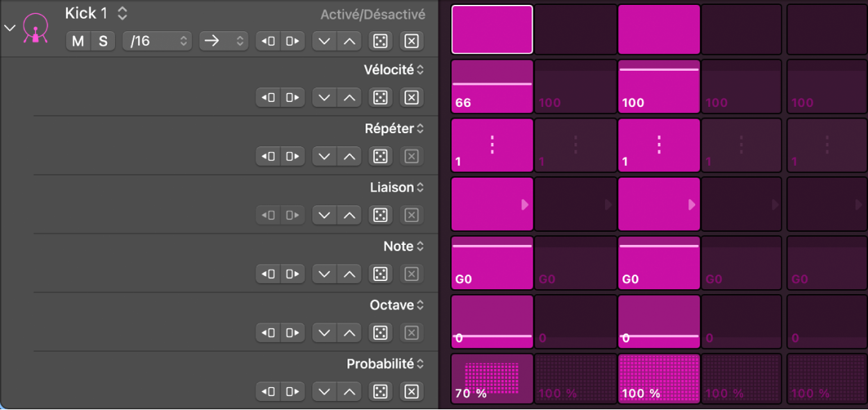Click the Kick 1 drum instrument icon

pyautogui.click(x=35, y=29)
